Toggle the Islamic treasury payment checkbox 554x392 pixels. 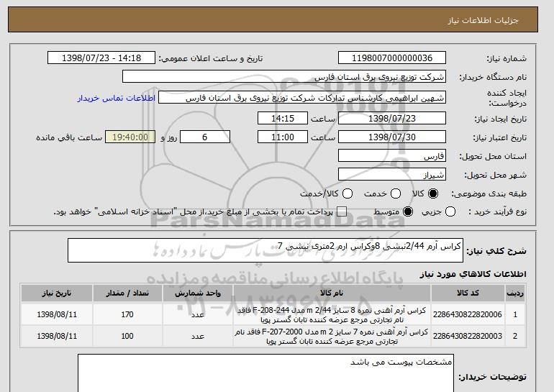pyautogui.click(x=342, y=212)
